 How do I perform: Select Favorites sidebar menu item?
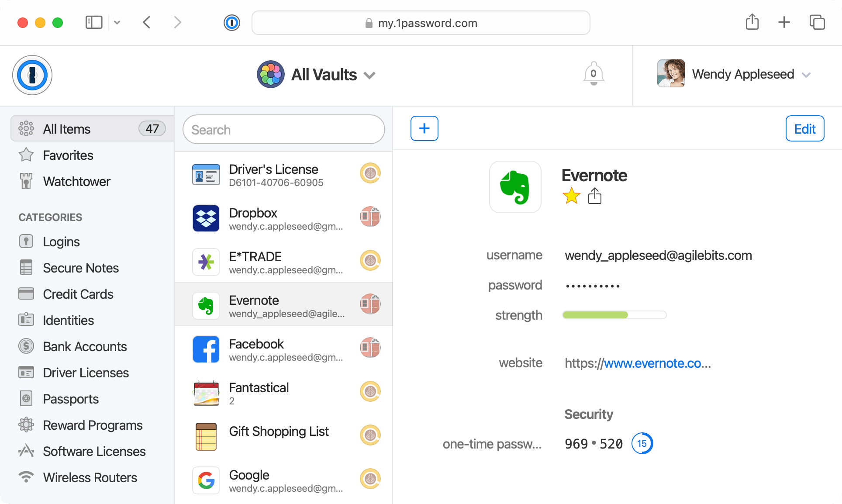[x=69, y=155]
